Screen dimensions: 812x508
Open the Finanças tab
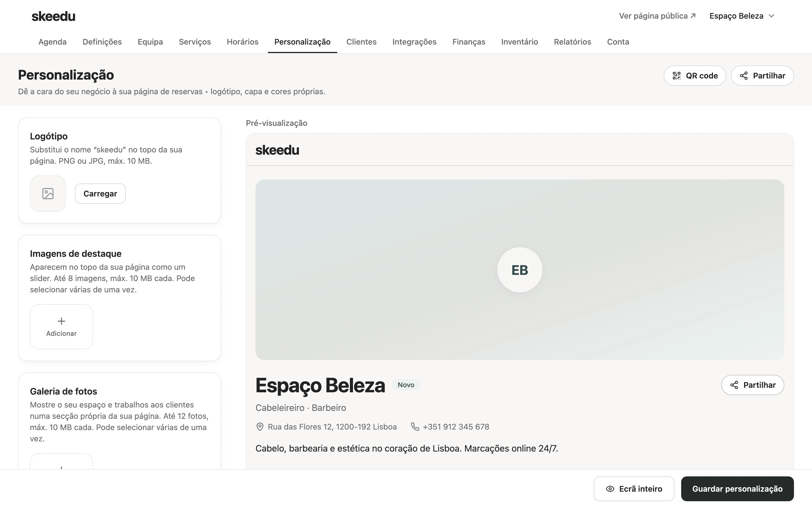coord(469,42)
